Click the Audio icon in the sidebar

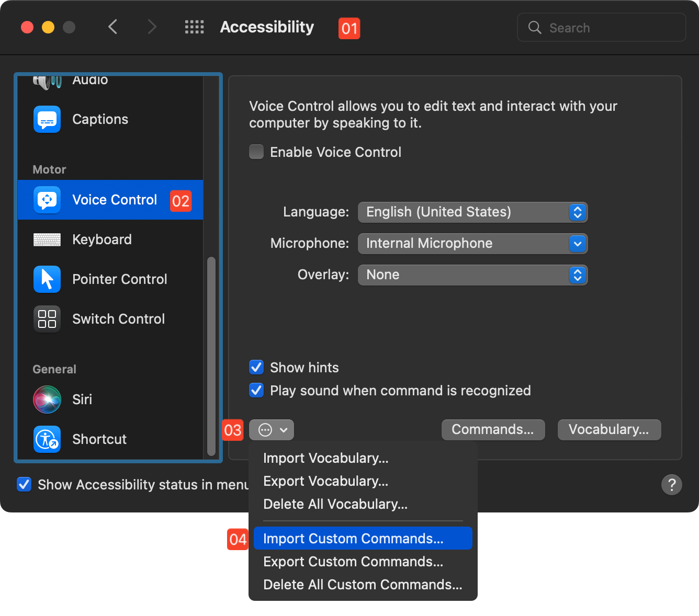pyautogui.click(x=47, y=81)
